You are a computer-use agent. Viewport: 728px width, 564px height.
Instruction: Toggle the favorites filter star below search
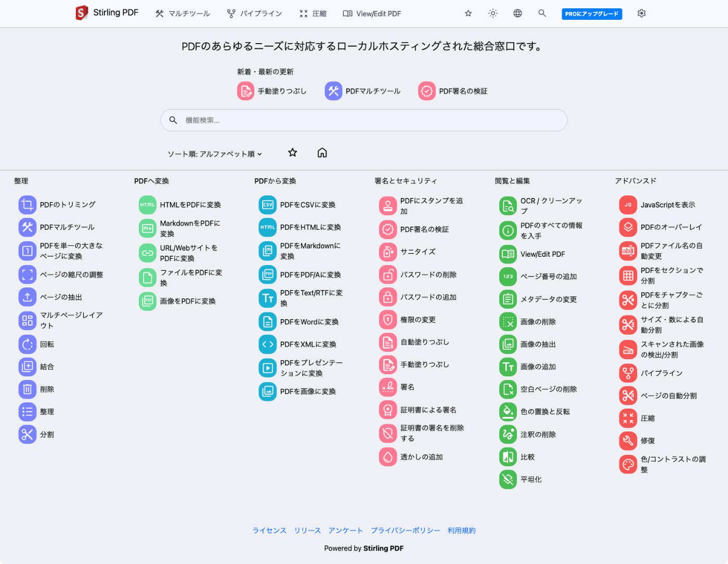[293, 152]
